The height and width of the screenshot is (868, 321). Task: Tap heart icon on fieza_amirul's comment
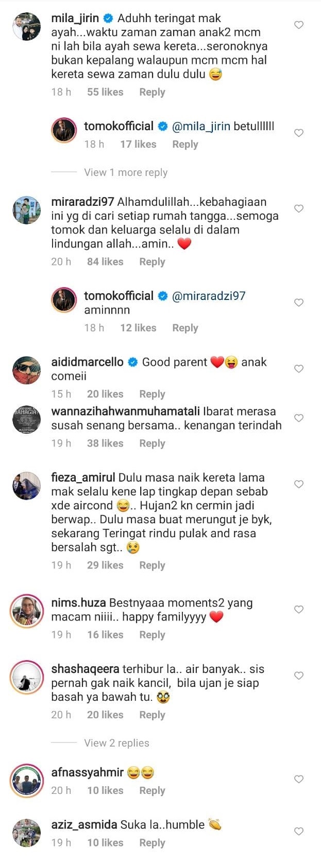click(299, 484)
